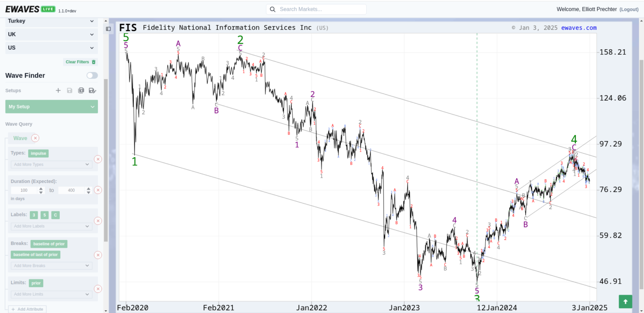Image resolution: width=644 pixels, height=313 pixels.
Task: Click the label tag C
Action: coord(55,215)
